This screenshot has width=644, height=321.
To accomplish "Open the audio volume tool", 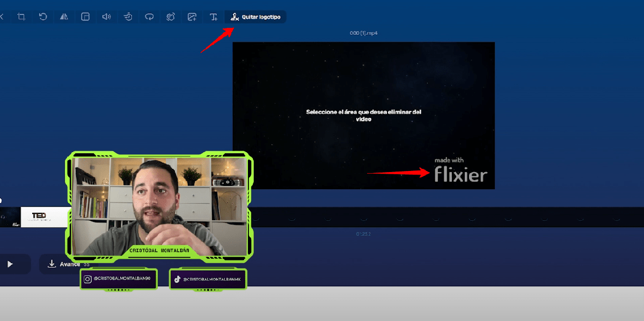I will 106,17.
